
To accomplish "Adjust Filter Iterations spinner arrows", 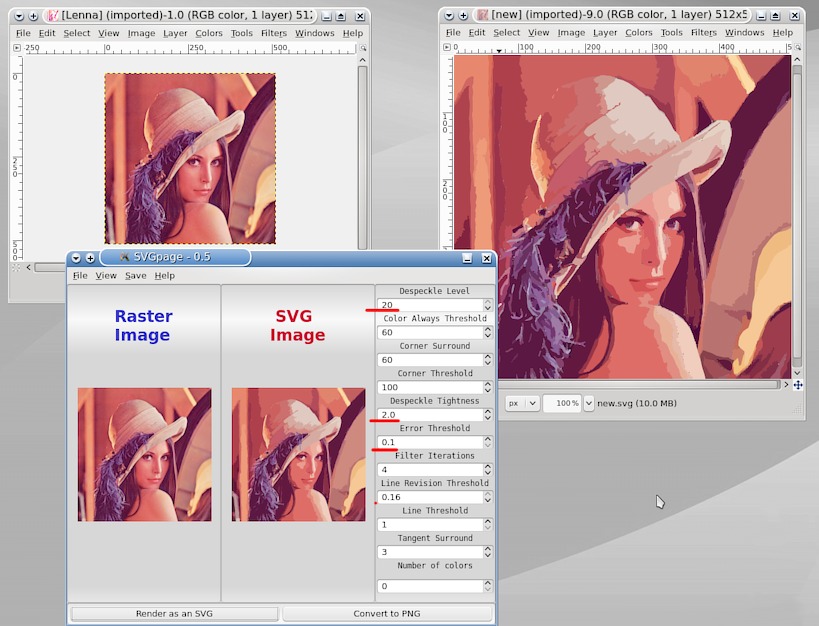I will point(488,470).
